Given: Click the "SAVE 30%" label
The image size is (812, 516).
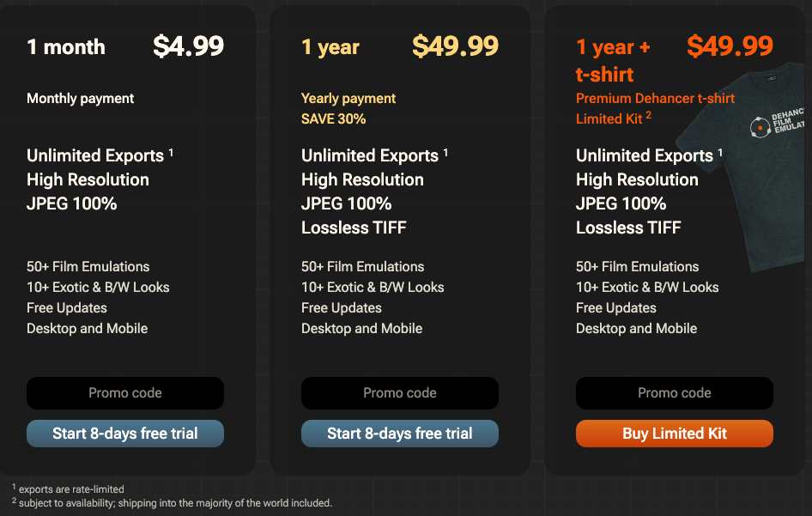Looking at the screenshot, I should click(334, 118).
